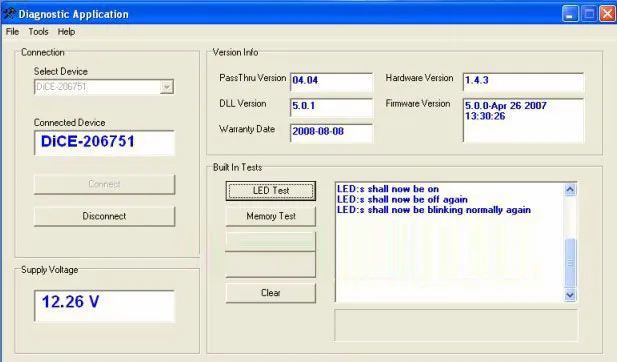This screenshot has height=362, width=617.
Task: Click the Firmware Version field 5.0.0-Apr 26 2007
Action: coord(523,120)
